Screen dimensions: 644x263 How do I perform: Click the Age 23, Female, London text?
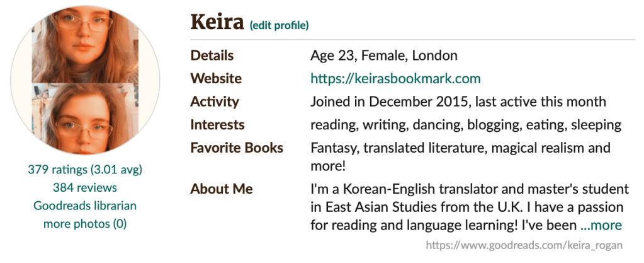(384, 56)
